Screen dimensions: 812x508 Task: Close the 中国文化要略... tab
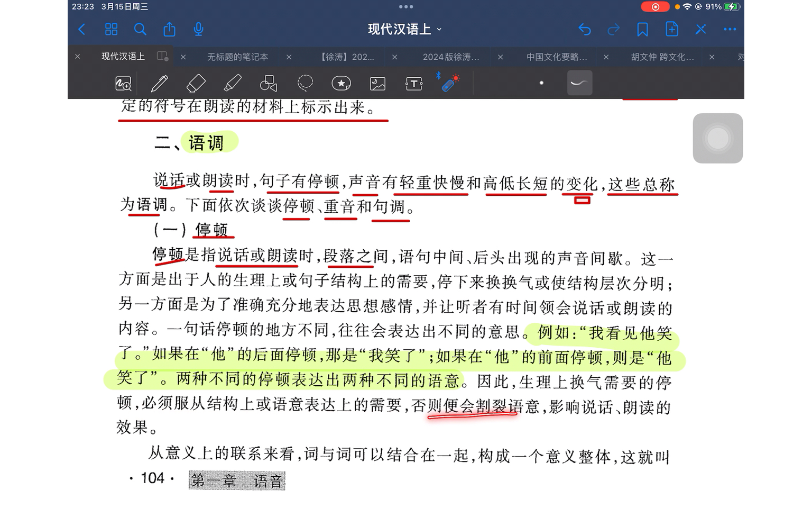[x=501, y=57]
